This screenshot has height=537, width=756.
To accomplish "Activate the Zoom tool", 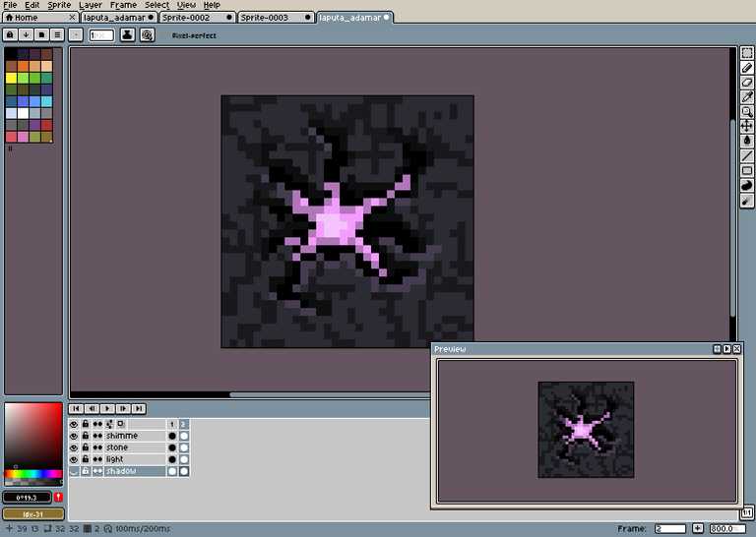I will pyautogui.click(x=747, y=112).
